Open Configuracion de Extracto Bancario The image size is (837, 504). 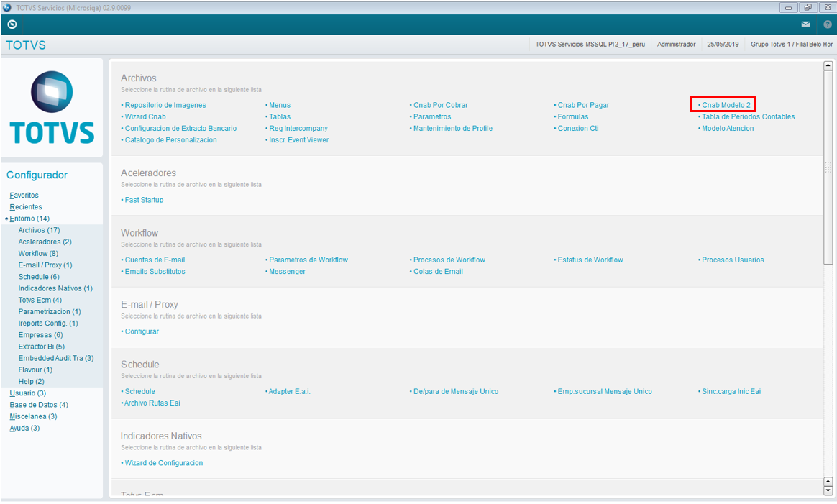(x=181, y=129)
